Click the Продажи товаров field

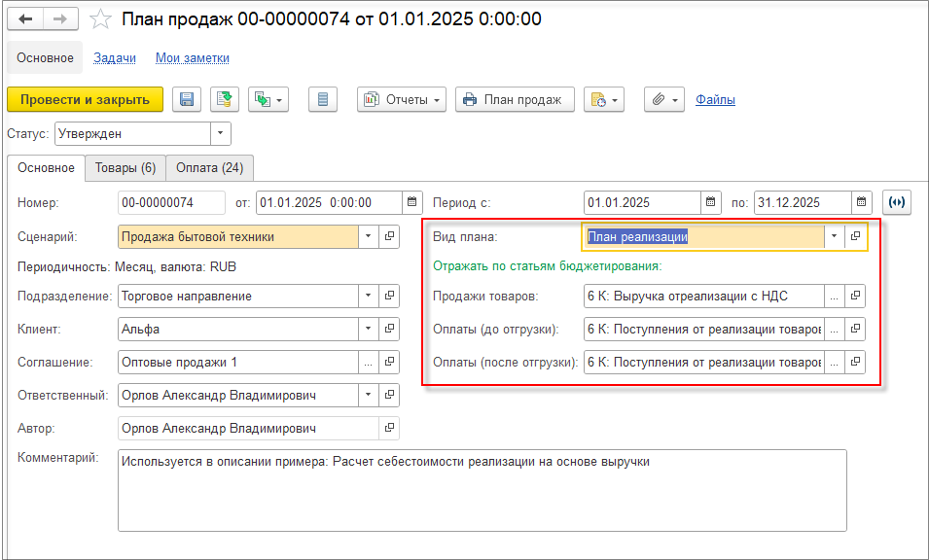[x=703, y=296]
